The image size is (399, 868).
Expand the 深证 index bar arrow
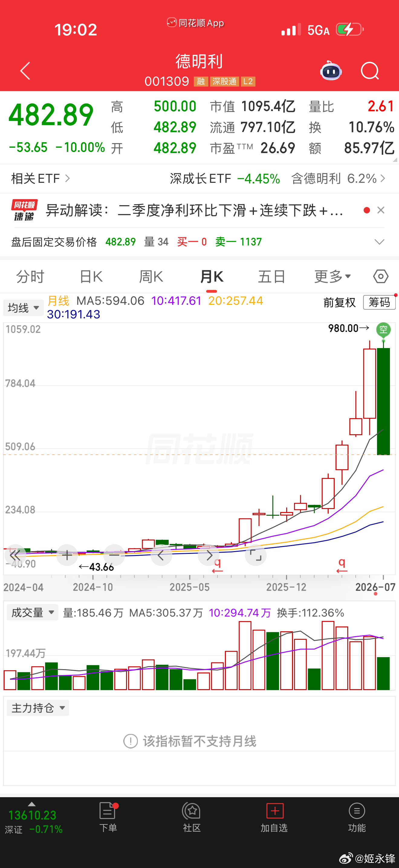32,804
